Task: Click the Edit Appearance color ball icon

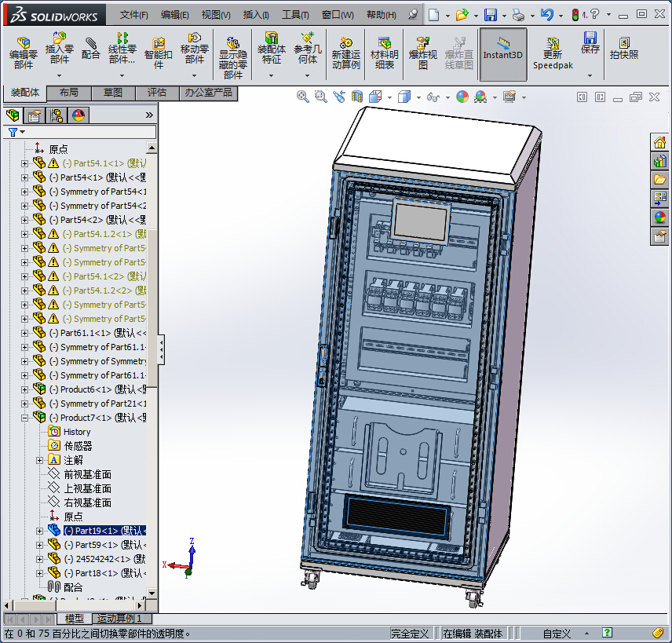Action: [462, 97]
